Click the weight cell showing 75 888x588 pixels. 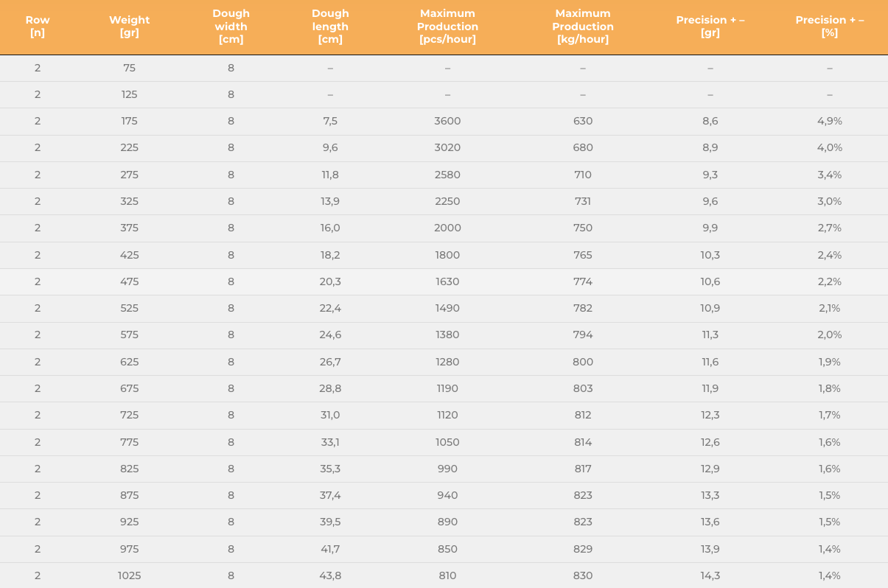tap(129, 68)
